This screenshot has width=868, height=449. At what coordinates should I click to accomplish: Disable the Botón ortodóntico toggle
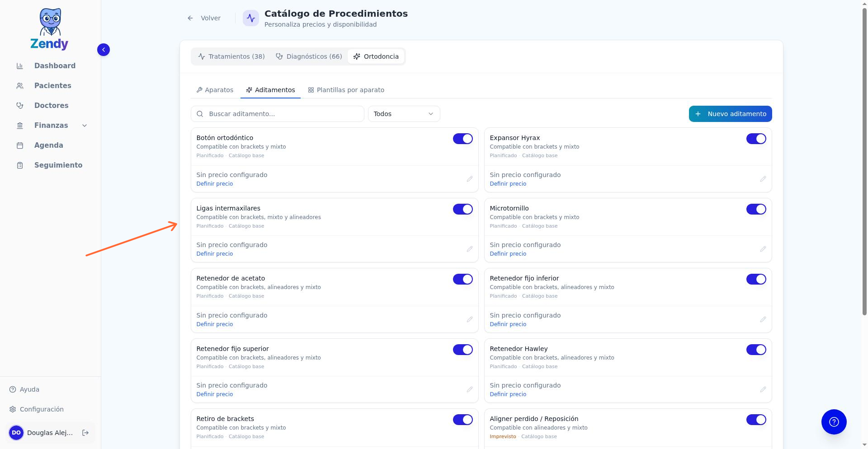463,139
